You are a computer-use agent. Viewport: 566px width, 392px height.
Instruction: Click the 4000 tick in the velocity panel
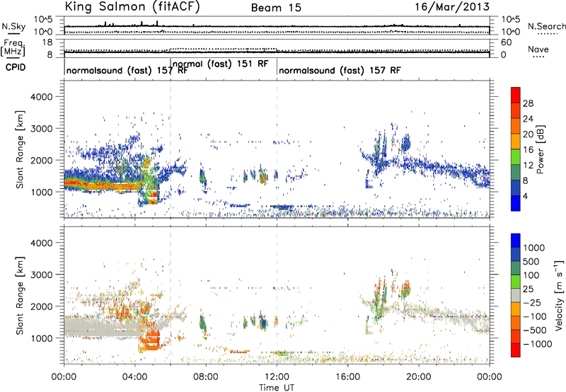[x=41, y=243]
